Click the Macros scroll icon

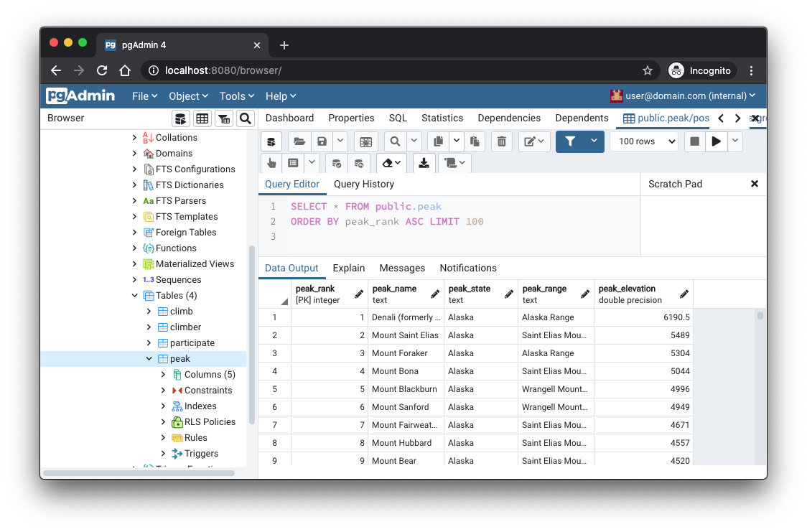[x=454, y=163]
